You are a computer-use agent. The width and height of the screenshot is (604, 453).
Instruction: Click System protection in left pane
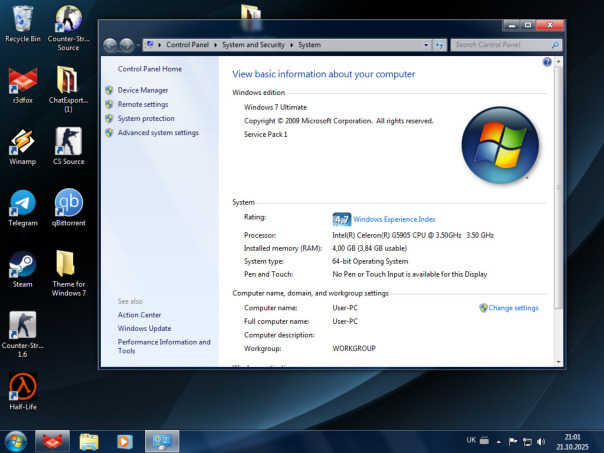click(145, 118)
